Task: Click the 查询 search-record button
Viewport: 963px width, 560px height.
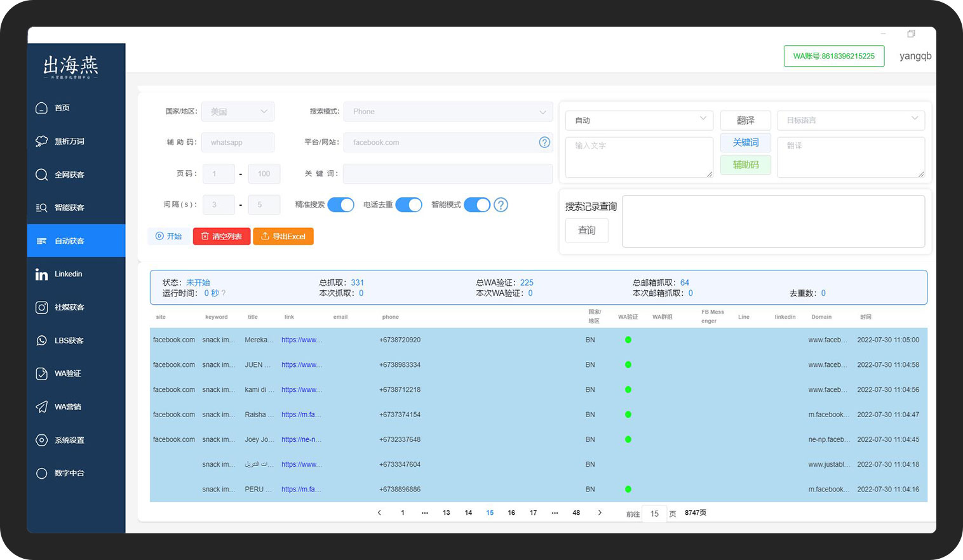Action: (x=587, y=230)
